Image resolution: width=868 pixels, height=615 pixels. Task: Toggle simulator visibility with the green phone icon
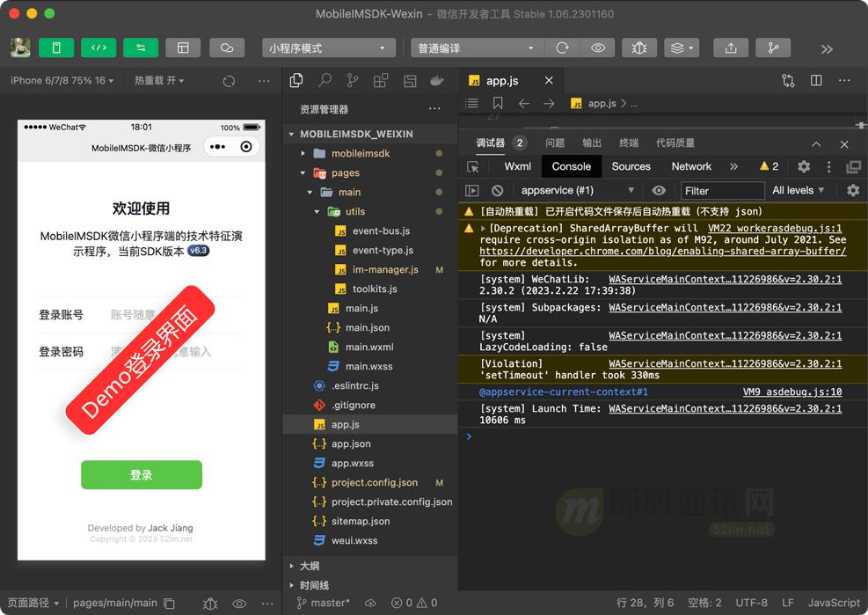pyautogui.click(x=56, y=48)
